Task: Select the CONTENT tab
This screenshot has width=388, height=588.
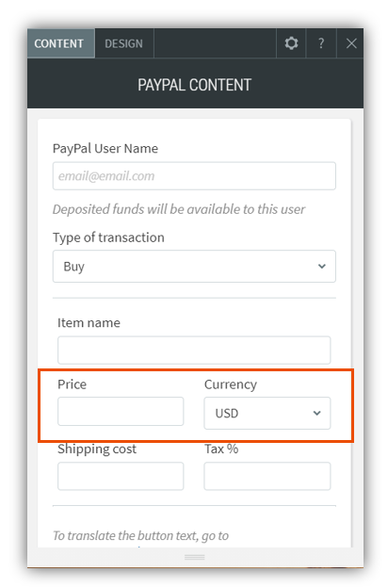Action: coord(58,43)
